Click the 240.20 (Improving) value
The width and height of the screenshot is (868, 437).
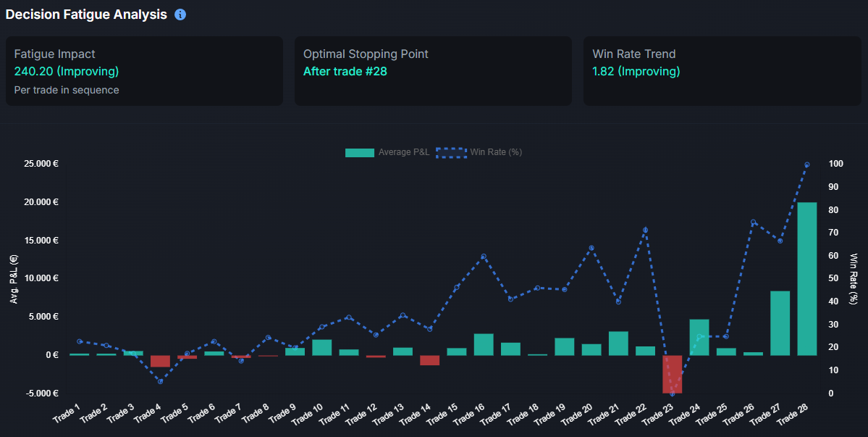56,71
